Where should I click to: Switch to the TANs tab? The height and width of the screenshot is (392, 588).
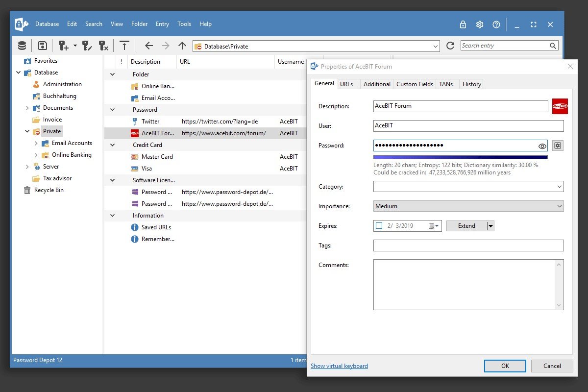[x=446, y=84]
